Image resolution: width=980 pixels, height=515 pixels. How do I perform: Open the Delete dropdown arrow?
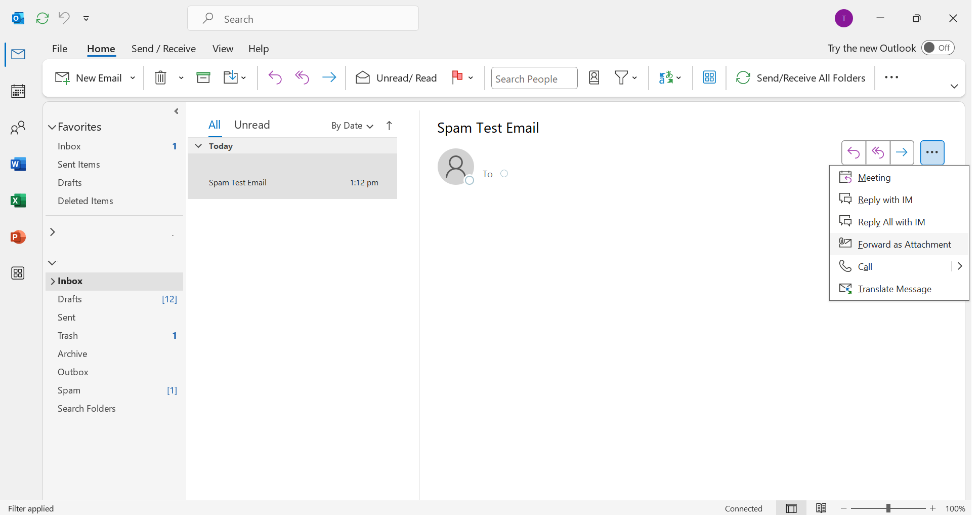181,78
